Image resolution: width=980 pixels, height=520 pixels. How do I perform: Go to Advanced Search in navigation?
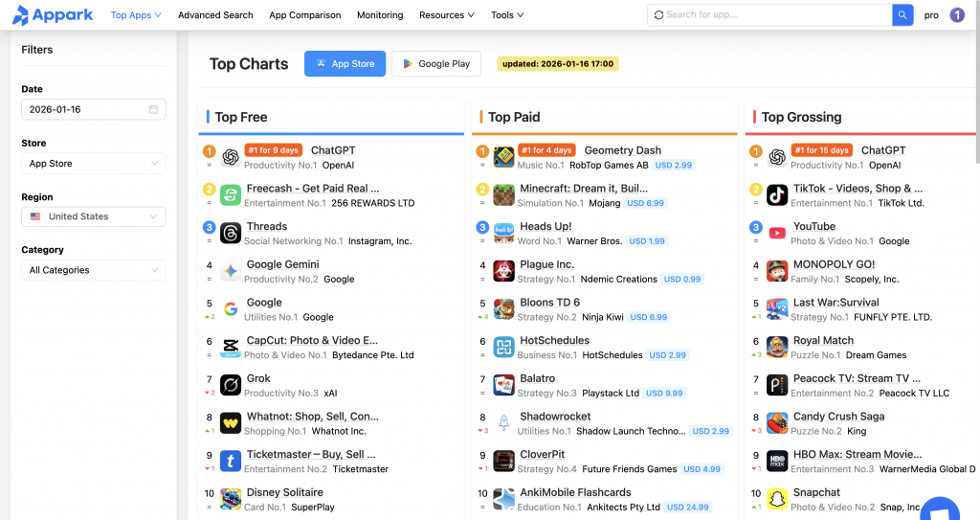215,15
